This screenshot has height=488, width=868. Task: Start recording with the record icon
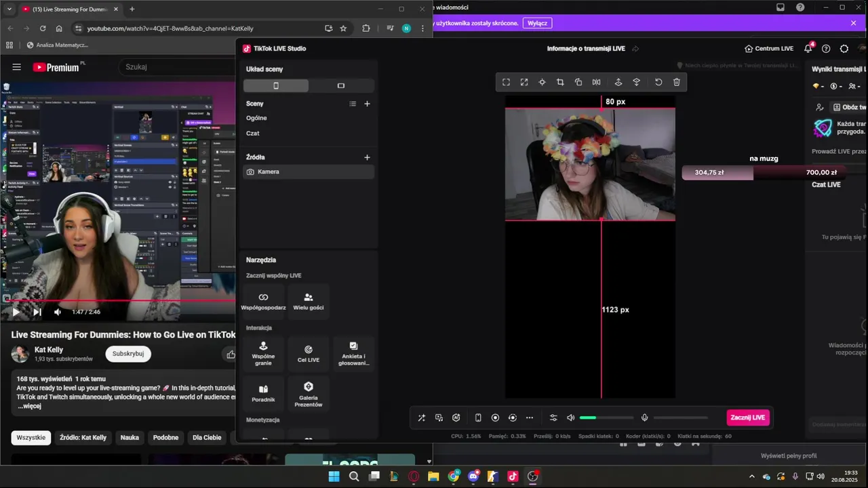coord(495,418)
